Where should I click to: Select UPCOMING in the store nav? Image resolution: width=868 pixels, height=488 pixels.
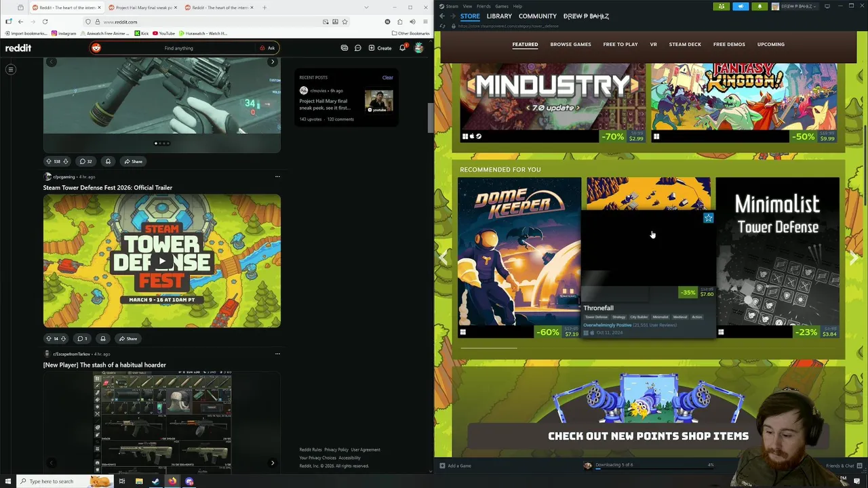click(x=771, y=44)
